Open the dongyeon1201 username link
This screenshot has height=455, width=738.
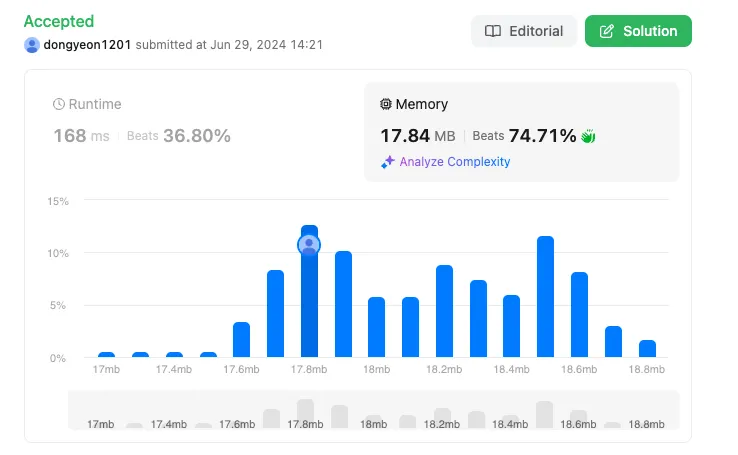(87, 45)
